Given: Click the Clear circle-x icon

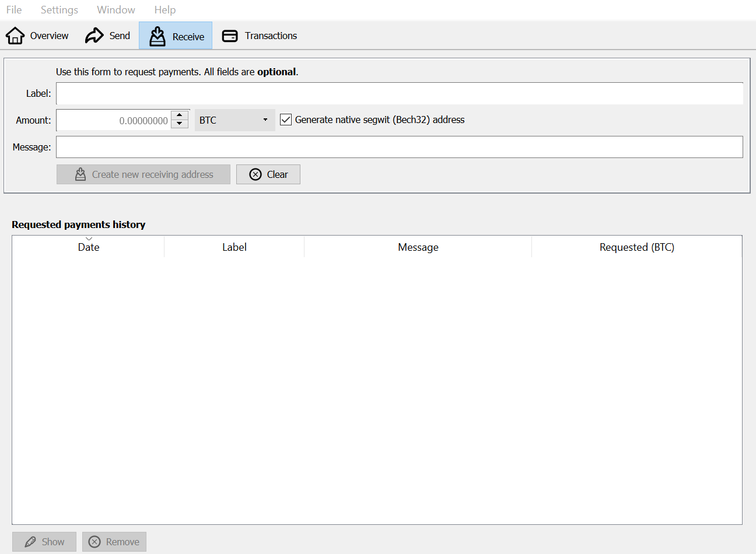Looking at the screenshot, I should [x=256, y=174].
